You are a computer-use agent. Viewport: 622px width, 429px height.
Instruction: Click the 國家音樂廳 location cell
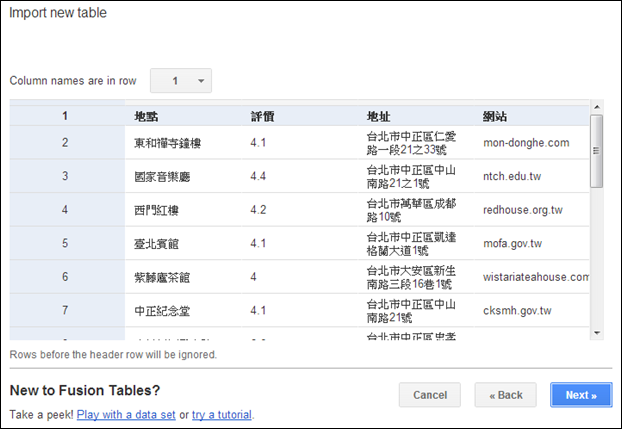161,177
